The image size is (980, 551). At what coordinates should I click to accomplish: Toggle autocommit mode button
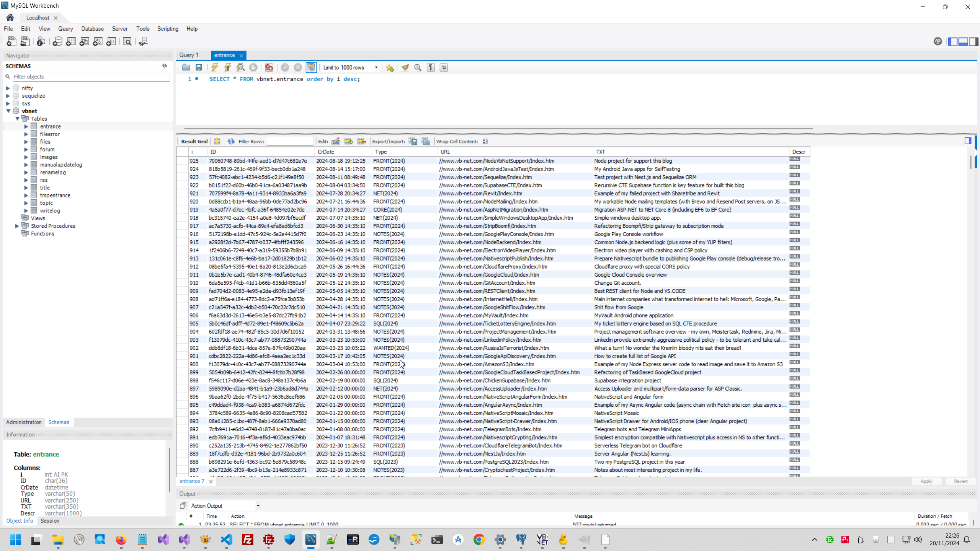point(311,68)
